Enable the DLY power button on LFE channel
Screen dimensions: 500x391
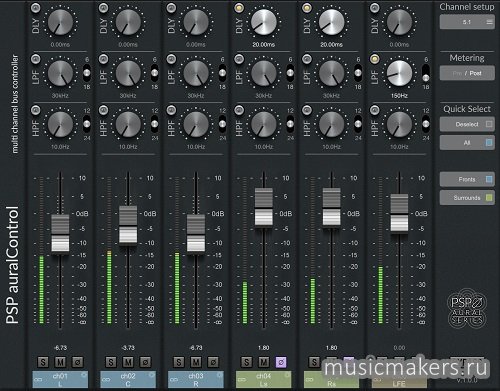[375, 8]
